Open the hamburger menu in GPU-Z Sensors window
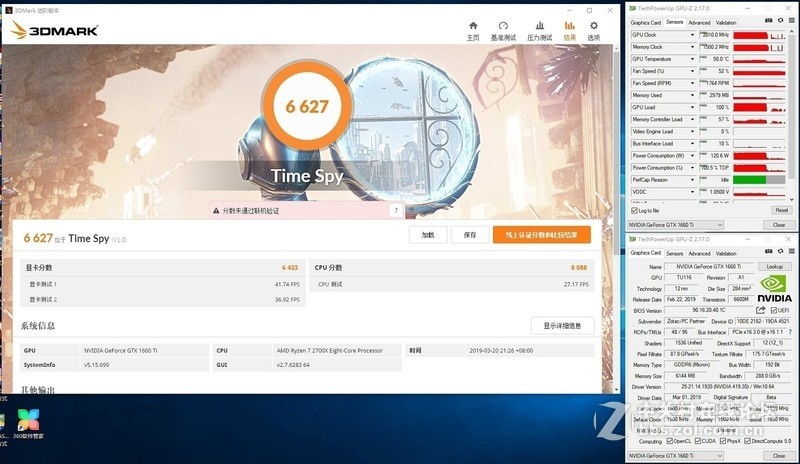800x464 pixels. pos(791,20)
